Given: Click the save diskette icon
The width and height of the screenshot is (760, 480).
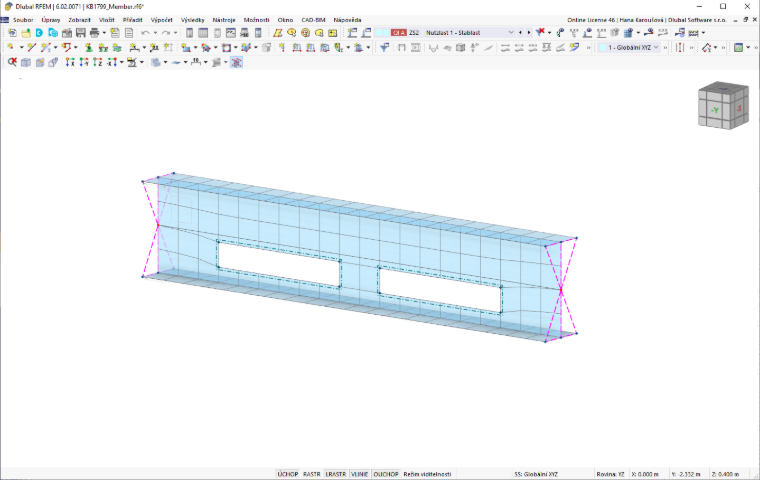Looking at the screenshot, I should tap(80, 32).
